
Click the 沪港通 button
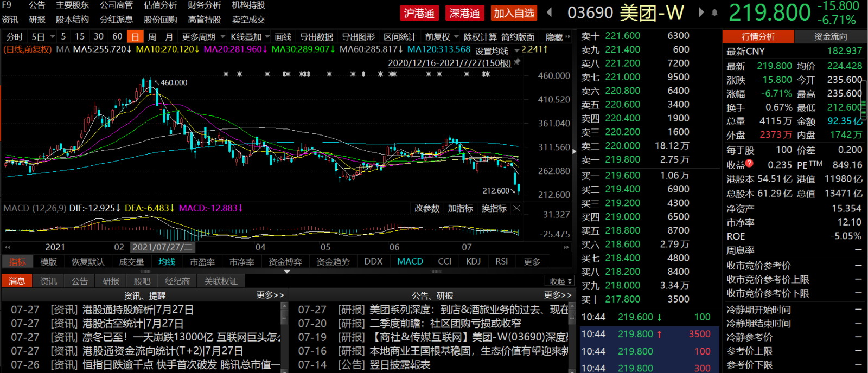click(419, 12)
